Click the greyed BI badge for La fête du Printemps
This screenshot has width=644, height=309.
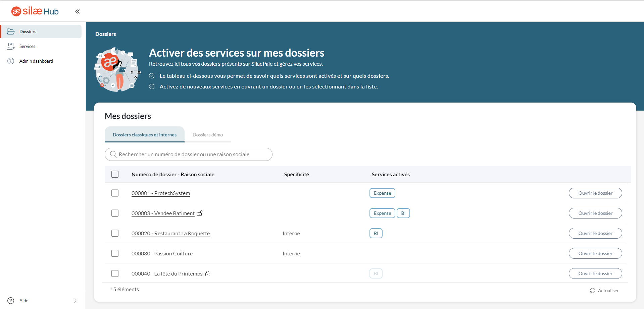click(x=376, y=273)
